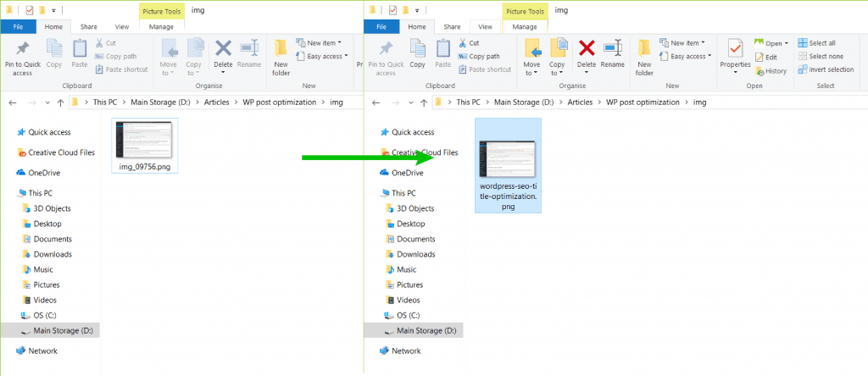The width and height of the screenshot is (868, 376).
Task: Select OS (C:) in left window sidebar
Action: pos(39,315)
